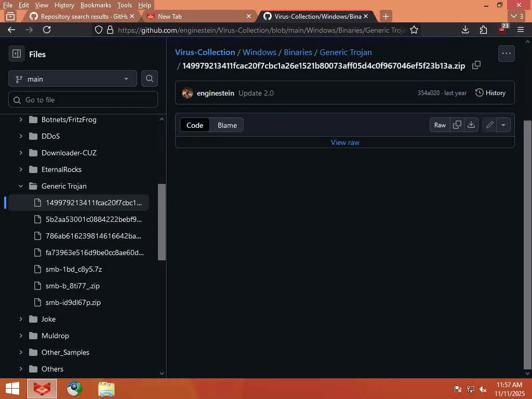The image size is (532, 399).
Task: Expand the EternalRocks folder
Action: tap(21, 169)
